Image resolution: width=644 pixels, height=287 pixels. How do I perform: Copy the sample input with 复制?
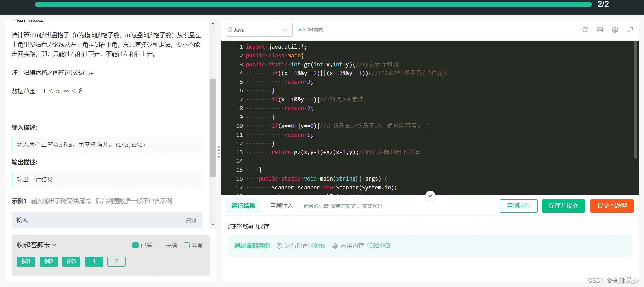point(191,220)
